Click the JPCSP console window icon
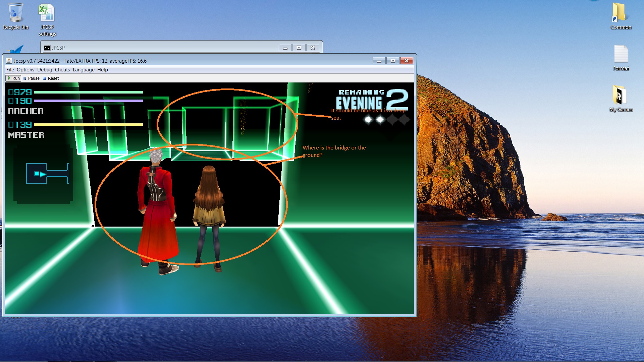Image resolution: width=644 pixels, height=362 pixels. 47,48
